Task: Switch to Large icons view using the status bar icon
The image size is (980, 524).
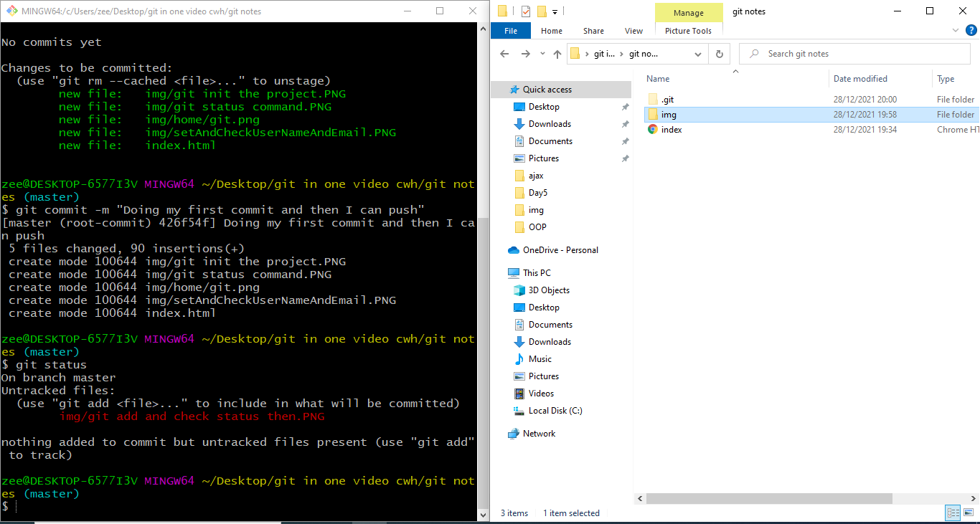Action: [969, 513]
